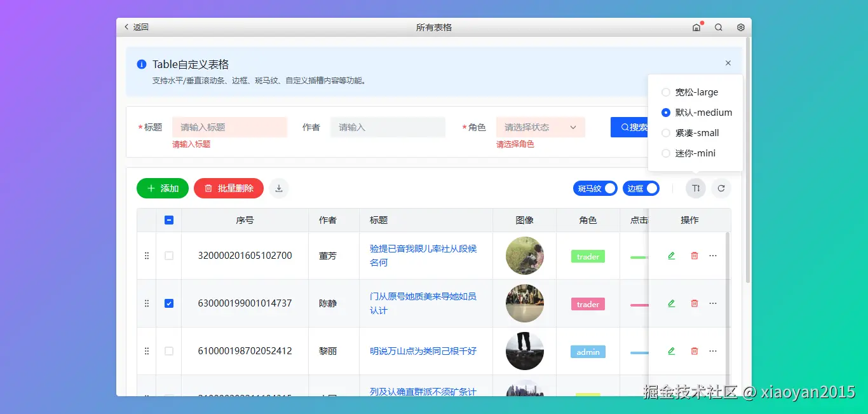Click green trader tag in 董芳 row

(588, 256)
